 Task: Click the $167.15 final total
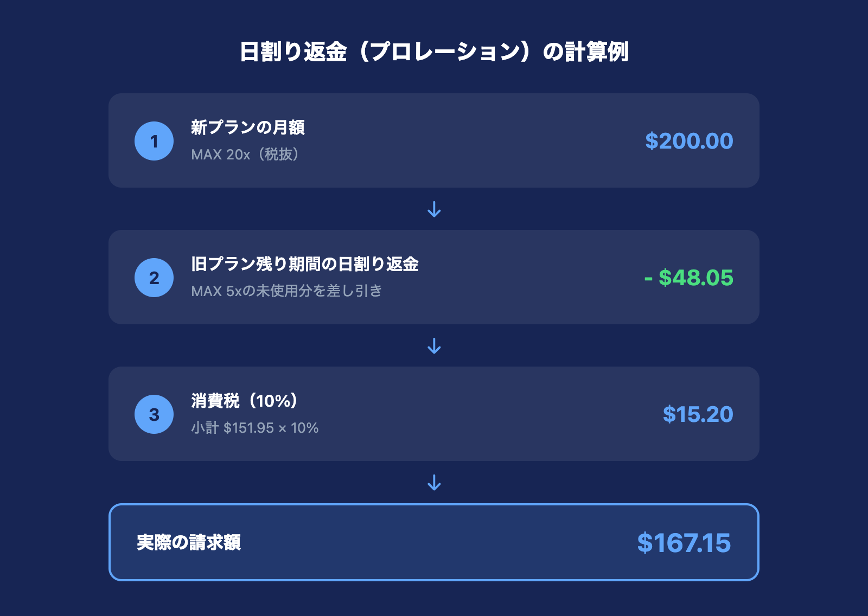[684, 543]
